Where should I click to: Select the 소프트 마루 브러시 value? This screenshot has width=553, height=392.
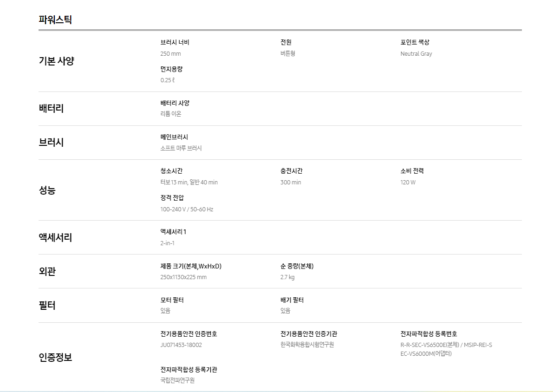tap(181, 148)
